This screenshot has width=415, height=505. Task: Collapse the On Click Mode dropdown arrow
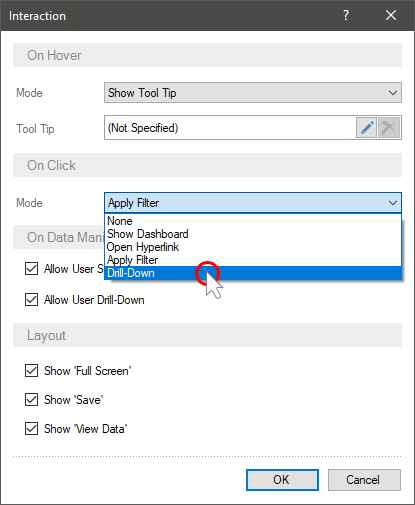(x=393, y=203)
